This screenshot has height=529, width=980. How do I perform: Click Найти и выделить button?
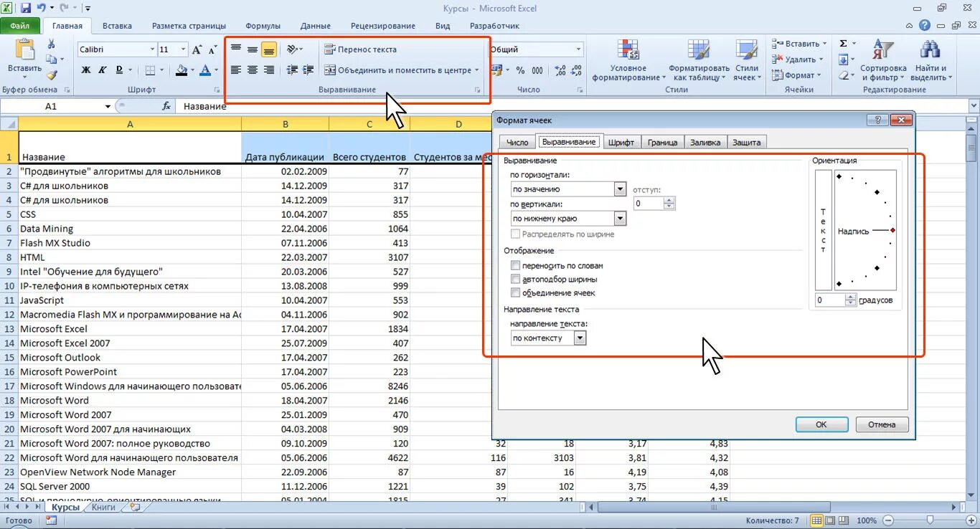pos(930,60)
